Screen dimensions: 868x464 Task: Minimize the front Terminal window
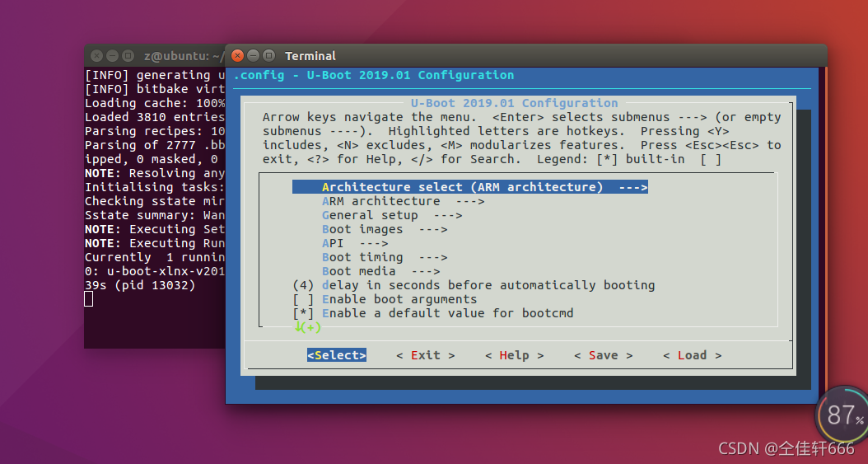pyautogui.click(x=253, y=55)
